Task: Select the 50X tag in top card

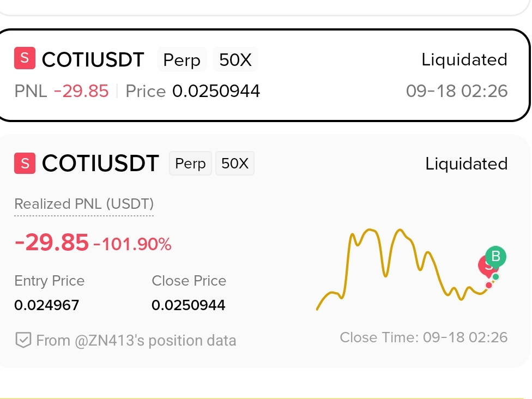Action: point(235,60)
